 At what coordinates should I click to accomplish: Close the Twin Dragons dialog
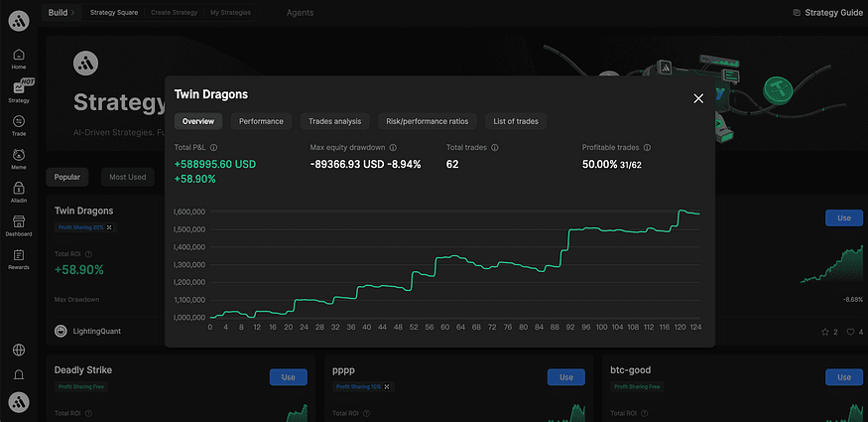point(698,97)
